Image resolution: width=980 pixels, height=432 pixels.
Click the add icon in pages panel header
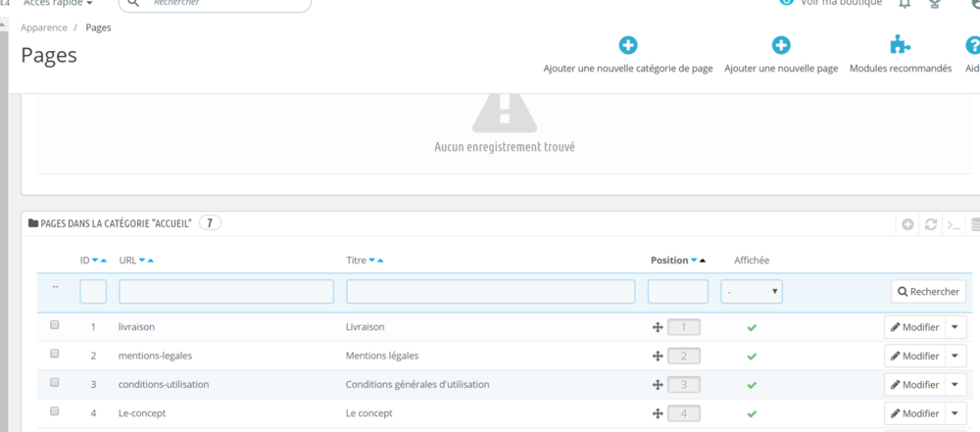click(x=908, y=224)
